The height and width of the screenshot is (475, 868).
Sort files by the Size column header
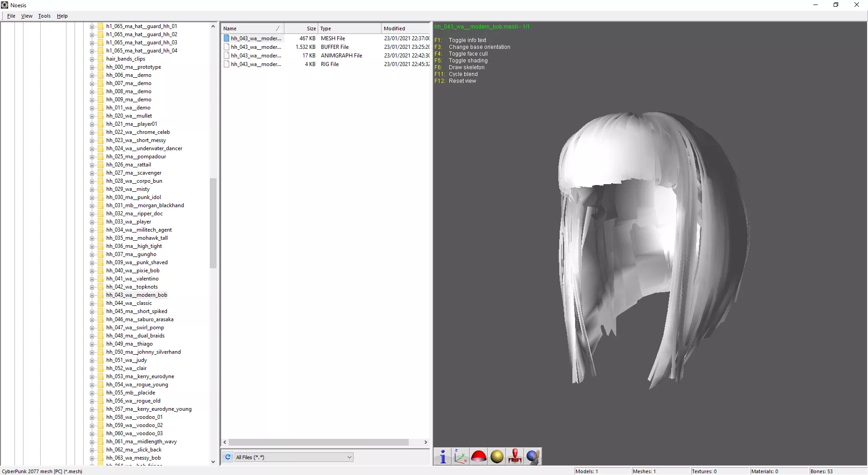point(301,28)
